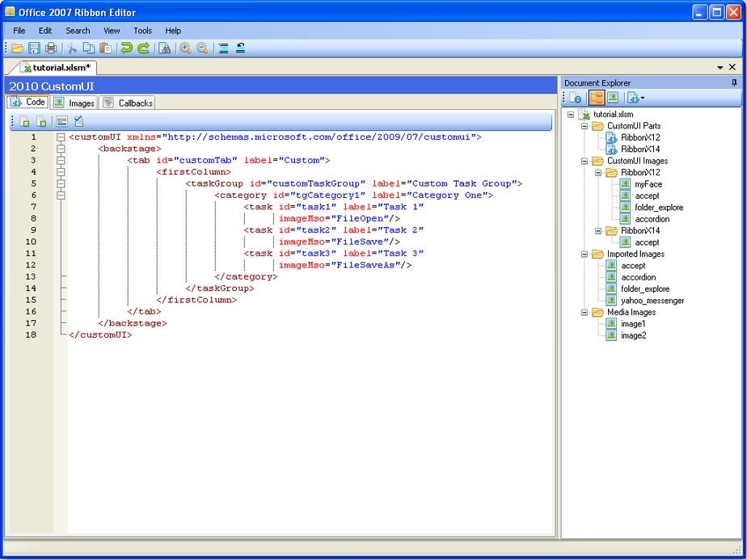Click the Open file folder icon
This screenshot has width=747, height=560.
click(18, 48)
